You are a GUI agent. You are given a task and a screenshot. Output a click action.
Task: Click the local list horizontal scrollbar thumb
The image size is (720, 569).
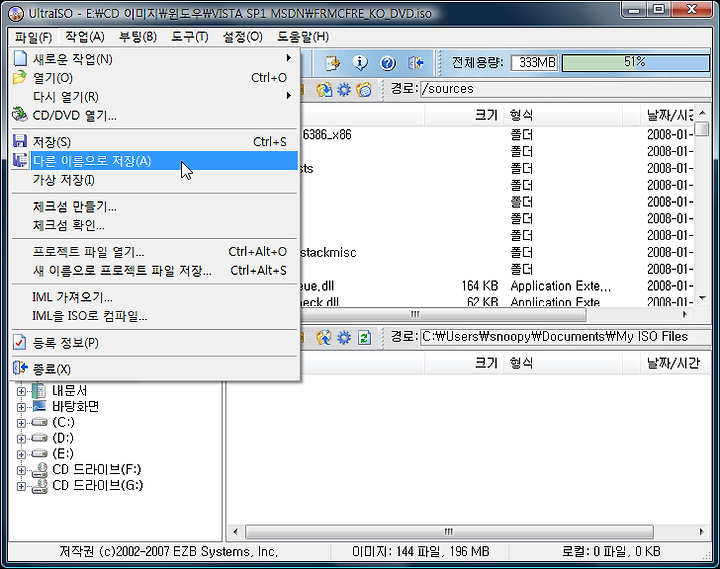point(449,532)
